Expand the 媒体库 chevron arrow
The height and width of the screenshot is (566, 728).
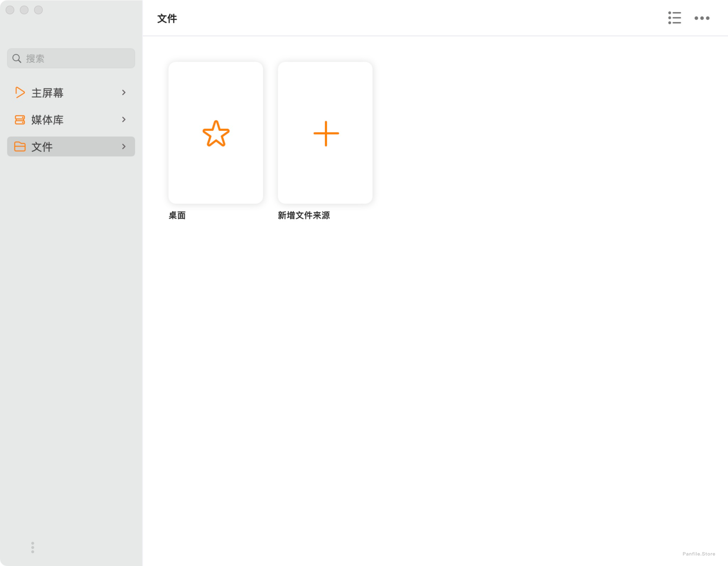tap(124, 119)
